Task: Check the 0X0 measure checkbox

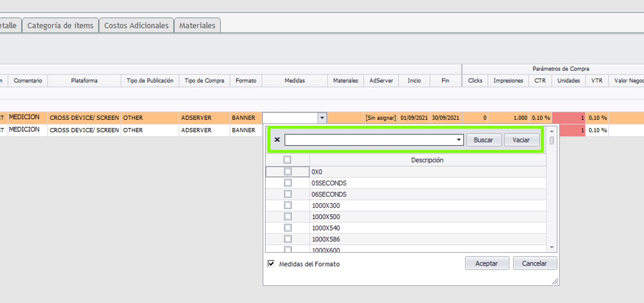Action: [288, 172]
